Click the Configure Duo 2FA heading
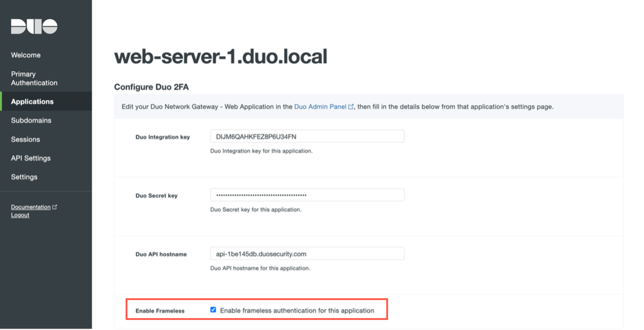Image resolution: width=644 pixels, height=330 pixels. pyautogui.click(x=151, y=87)
